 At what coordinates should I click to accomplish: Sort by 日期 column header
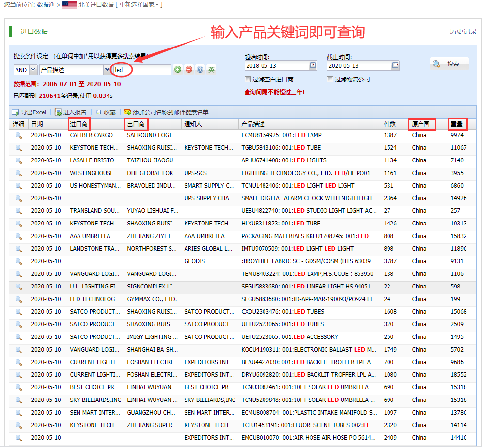coord(37,124)
